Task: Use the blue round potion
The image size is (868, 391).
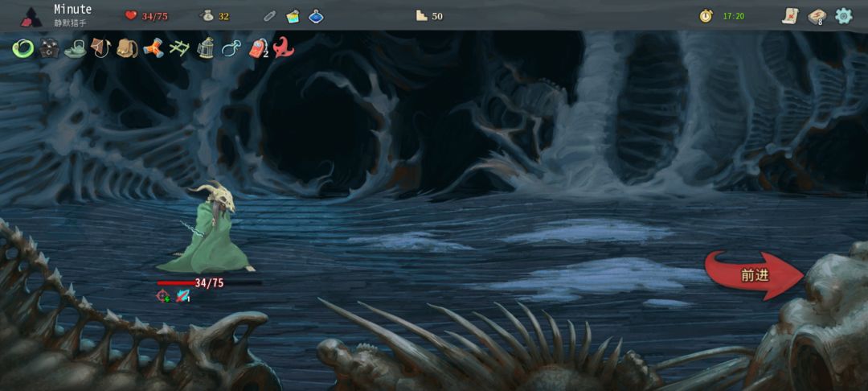Action: (316, 16)
